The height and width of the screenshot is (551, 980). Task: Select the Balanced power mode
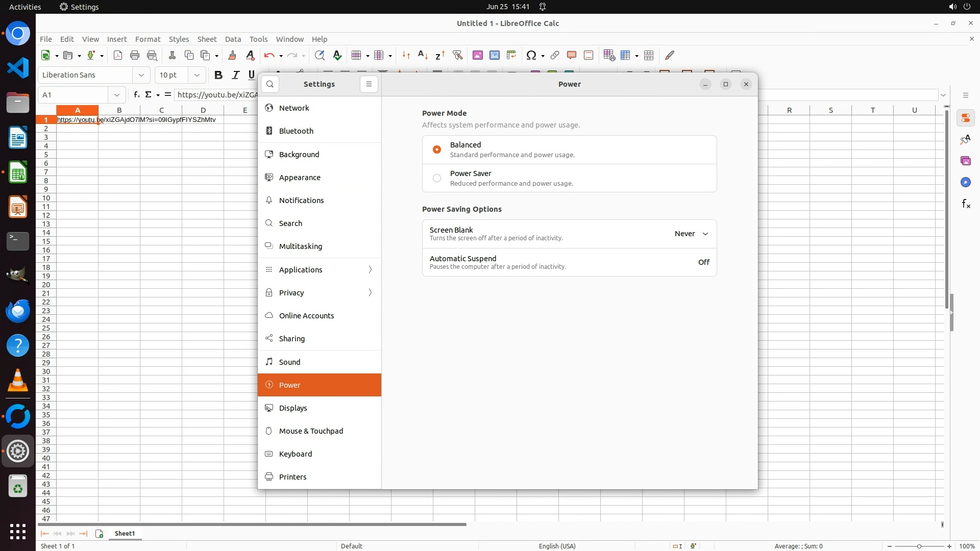(437, 149)
